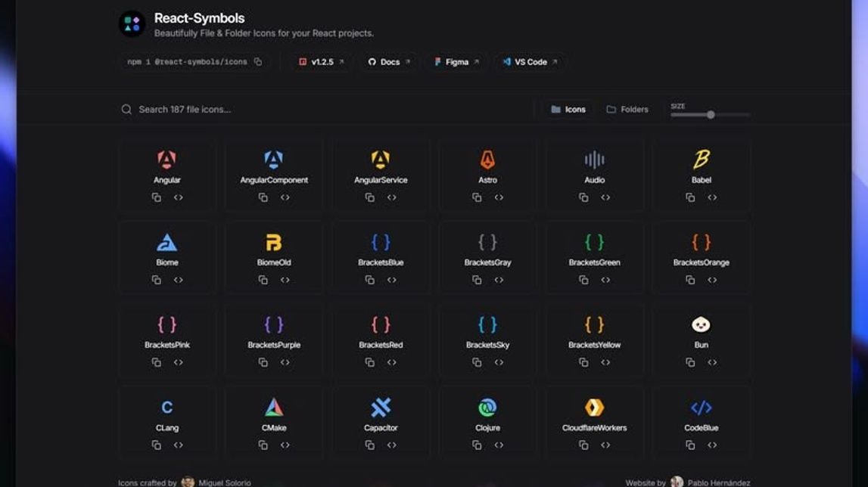Show code for BracketsPink icon
The image size is (868, 487).
click(179, 362)
